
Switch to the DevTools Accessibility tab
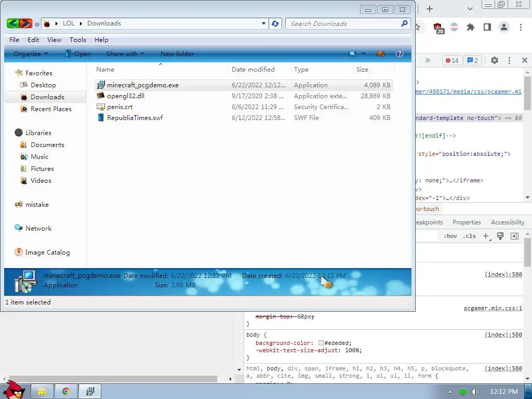pyautogui.click(x=508, y=222)
